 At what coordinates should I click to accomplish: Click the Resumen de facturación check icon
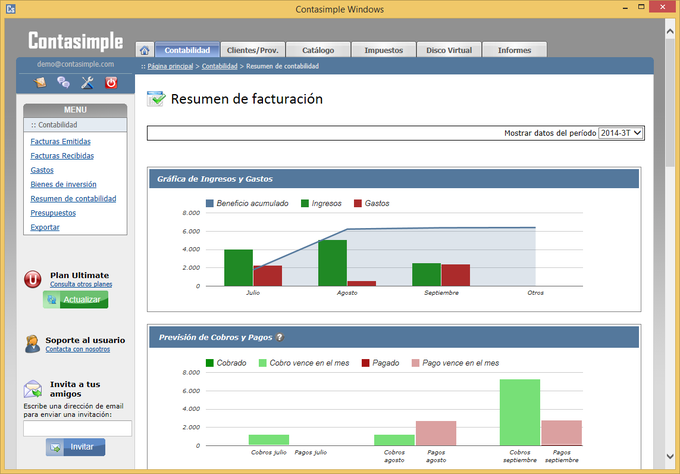click(156, 99)
